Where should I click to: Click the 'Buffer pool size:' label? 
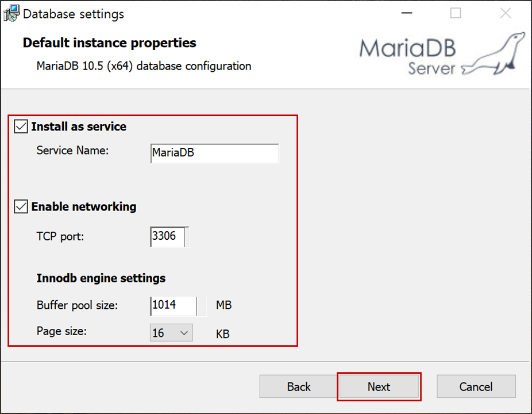click(x=77, y=305)
